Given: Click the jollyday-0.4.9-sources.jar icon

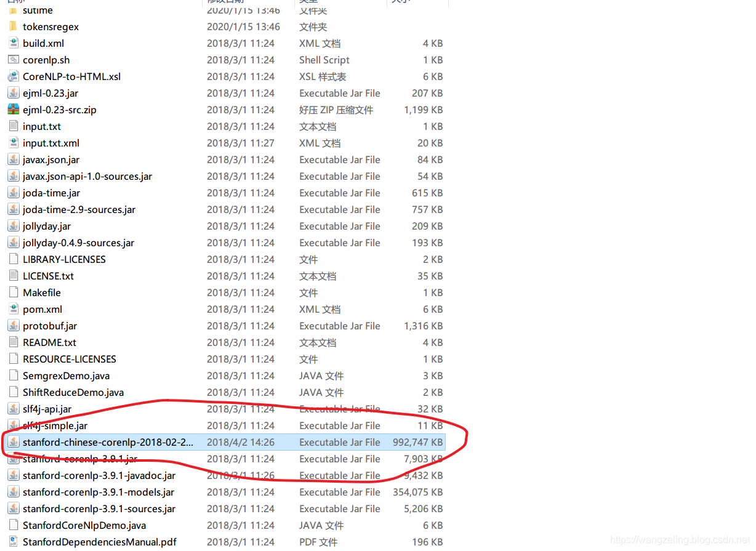Looking at the screenshot, I should coord(13,243).
